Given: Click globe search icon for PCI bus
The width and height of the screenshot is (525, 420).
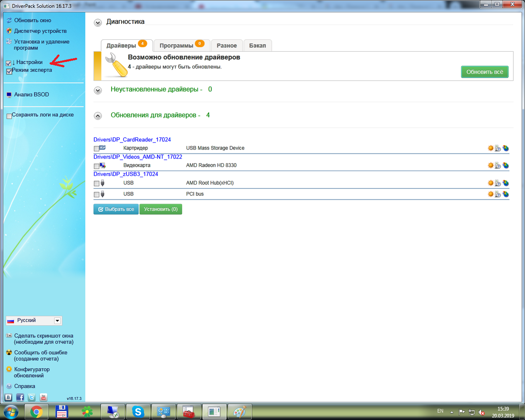Looking at the screenshot, I should pos(506,194).
